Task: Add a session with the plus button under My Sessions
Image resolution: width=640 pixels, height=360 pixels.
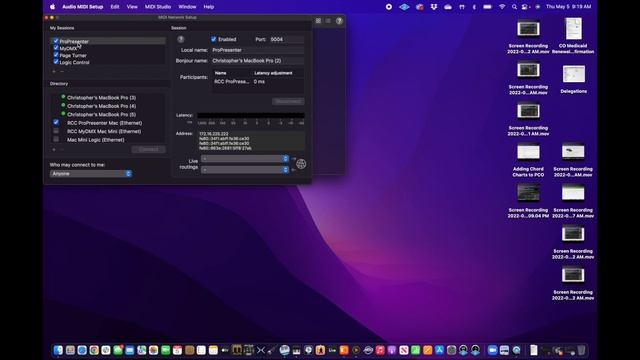Action: click(54, 71)
